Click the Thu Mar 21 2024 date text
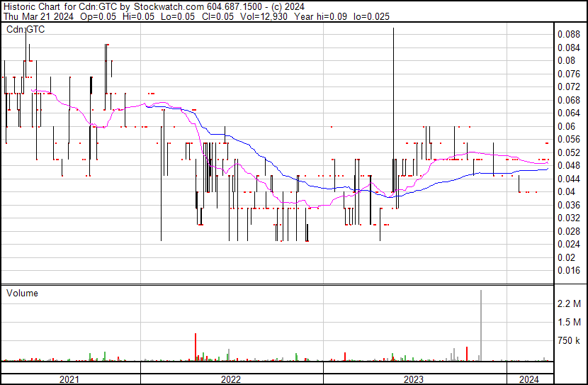This screenshot has width=588, height=385. tap(33, 16)
